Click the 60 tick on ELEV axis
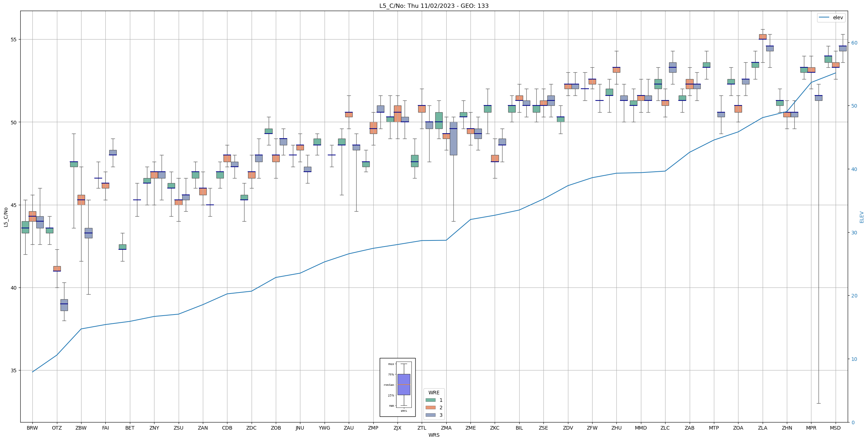The image size is (868, 441). pyautogui.click(x=854, y=43)
